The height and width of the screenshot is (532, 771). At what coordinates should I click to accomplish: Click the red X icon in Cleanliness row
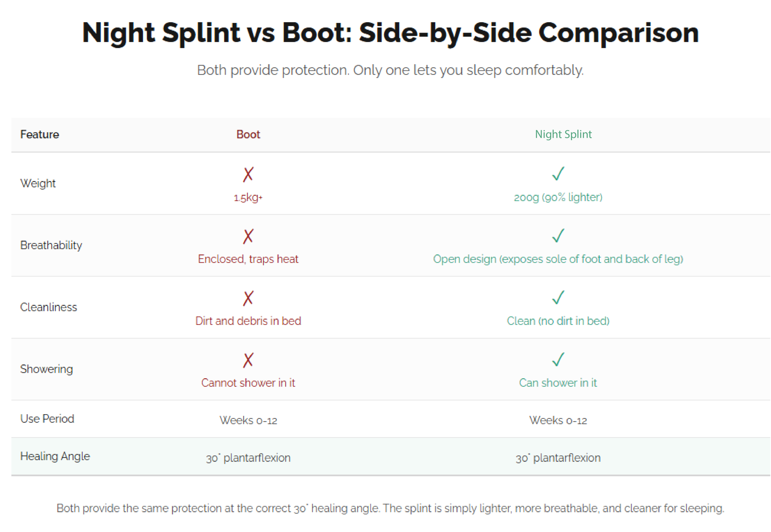pos(248,298)
